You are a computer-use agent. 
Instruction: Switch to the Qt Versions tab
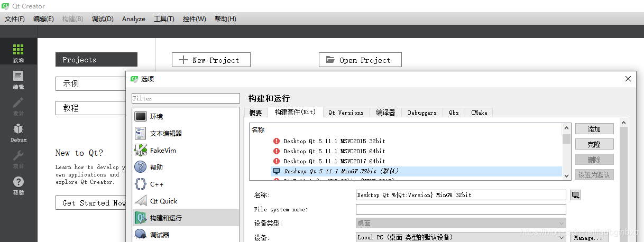[x=346, y=113]
